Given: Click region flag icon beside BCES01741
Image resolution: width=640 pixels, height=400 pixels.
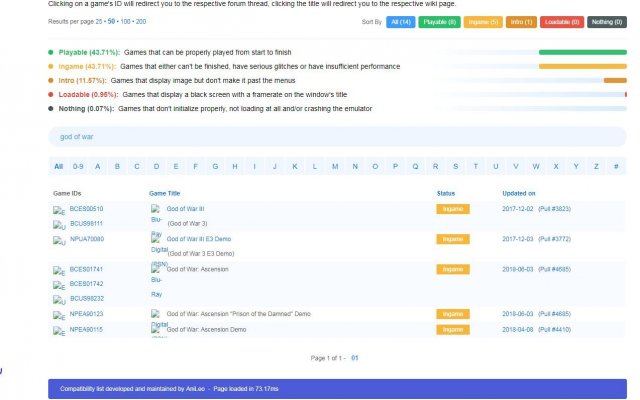Looking at the screenshot, I should (x=59, y=271).
